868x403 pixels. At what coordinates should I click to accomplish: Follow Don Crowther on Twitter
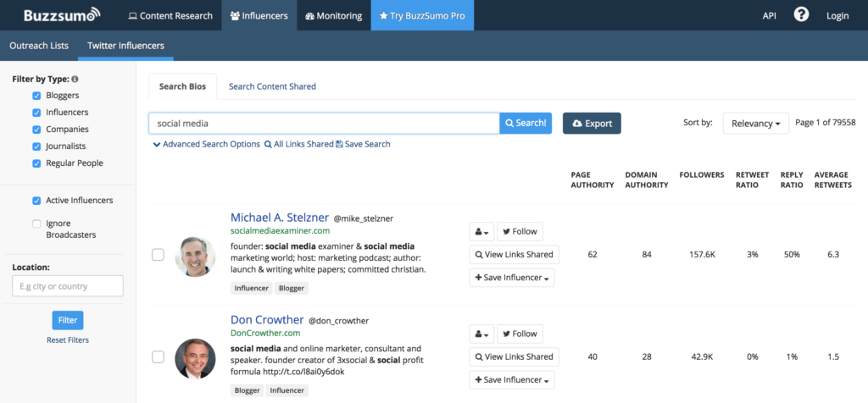tap(520, 334)
